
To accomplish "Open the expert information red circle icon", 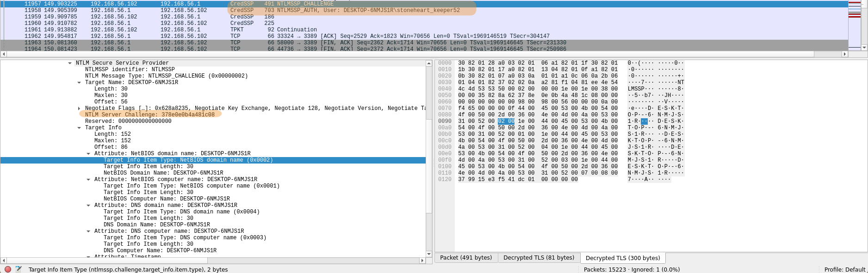I will [x=7, y=269].
